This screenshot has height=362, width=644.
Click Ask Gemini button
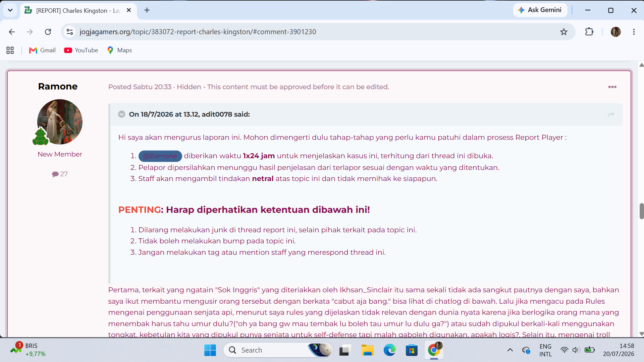[540, 10]
